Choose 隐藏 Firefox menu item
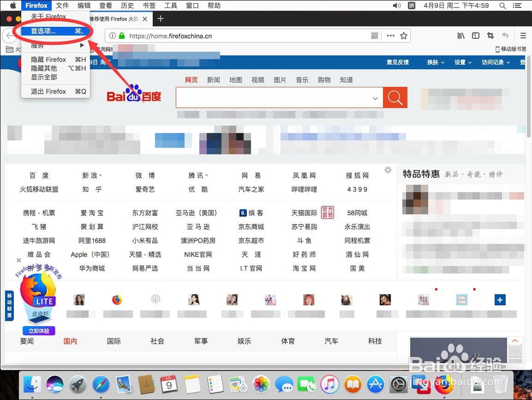 56,60
